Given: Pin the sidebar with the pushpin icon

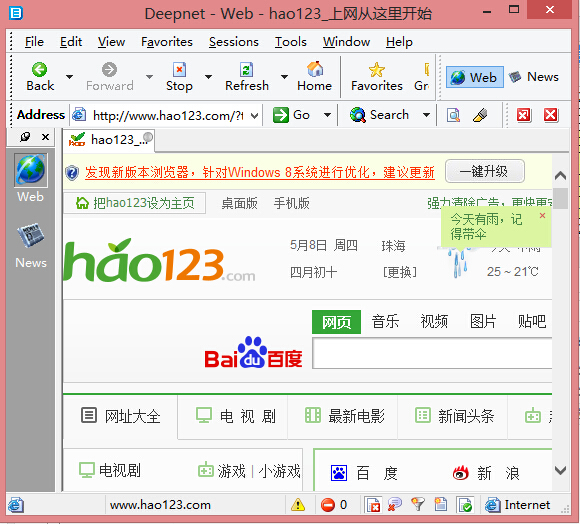Looking at the screenshot, I should tap(25, 137).
